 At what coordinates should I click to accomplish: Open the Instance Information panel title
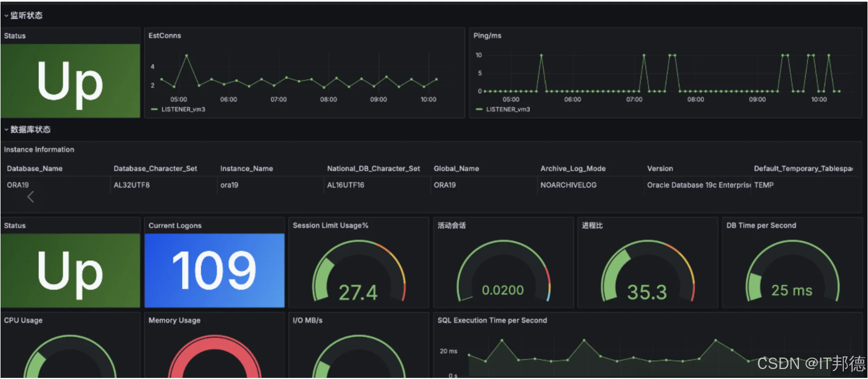coord(39,149)
